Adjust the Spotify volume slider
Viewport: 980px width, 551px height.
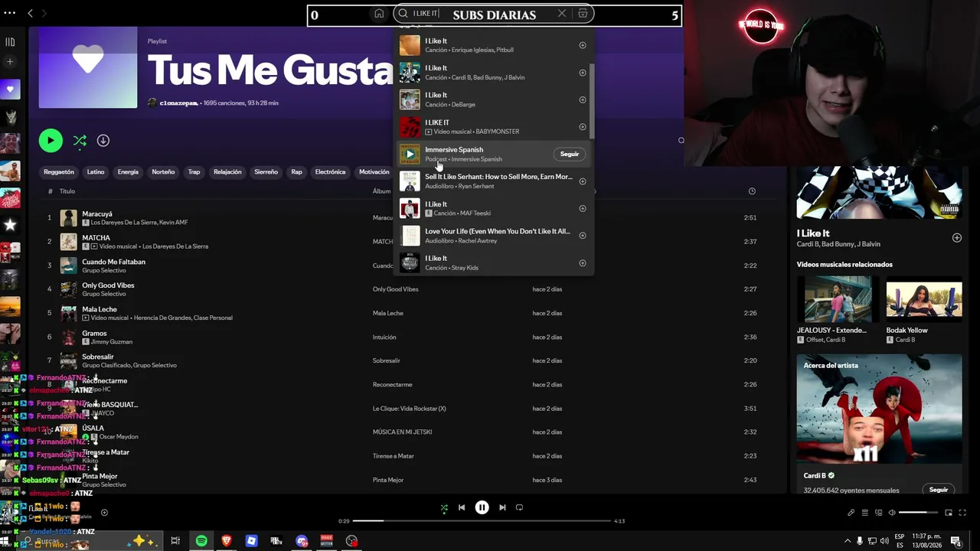[x=918, y=513]
